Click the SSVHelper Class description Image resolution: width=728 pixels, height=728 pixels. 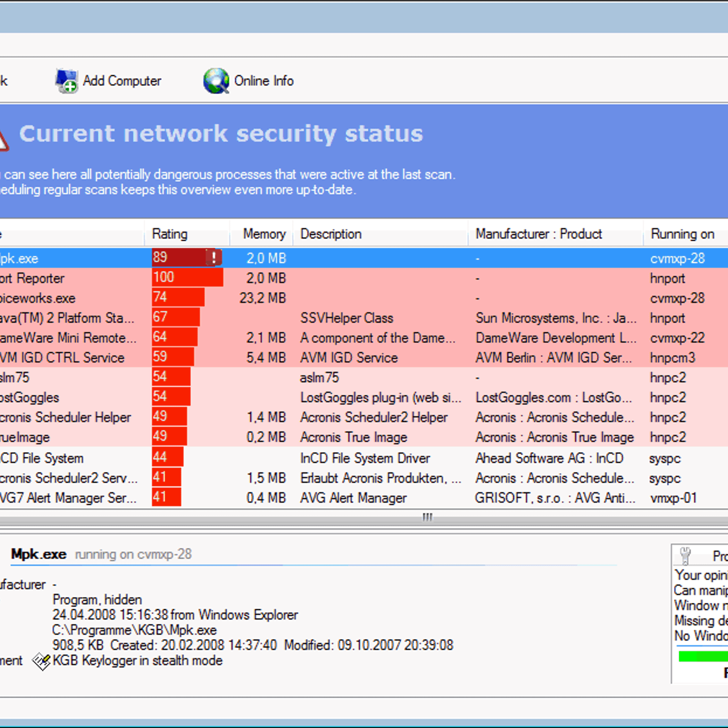point(347,318)
